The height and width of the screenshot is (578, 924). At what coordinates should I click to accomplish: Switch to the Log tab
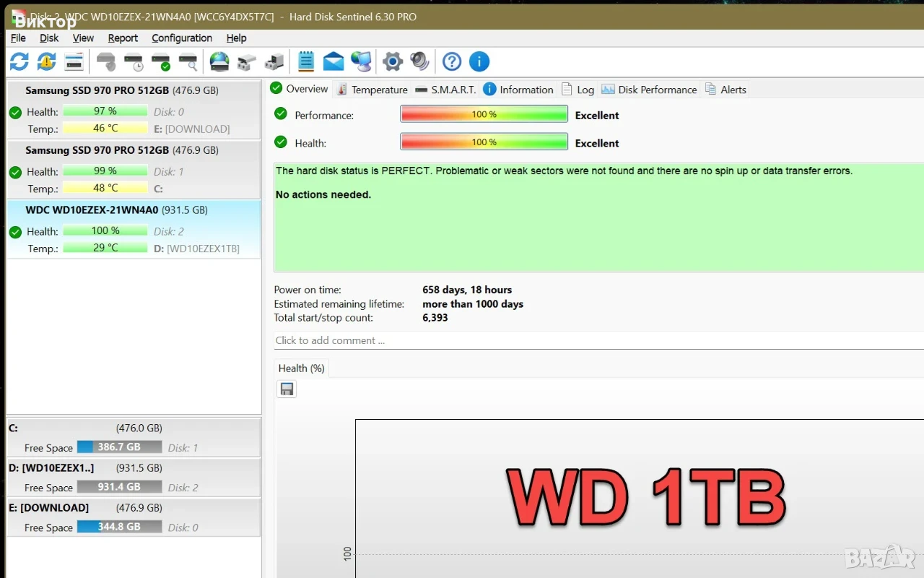click(577, 90)
